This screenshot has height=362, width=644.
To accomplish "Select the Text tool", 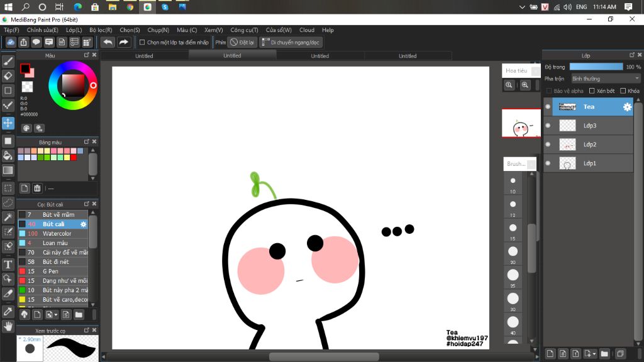I will coord(8,264).
